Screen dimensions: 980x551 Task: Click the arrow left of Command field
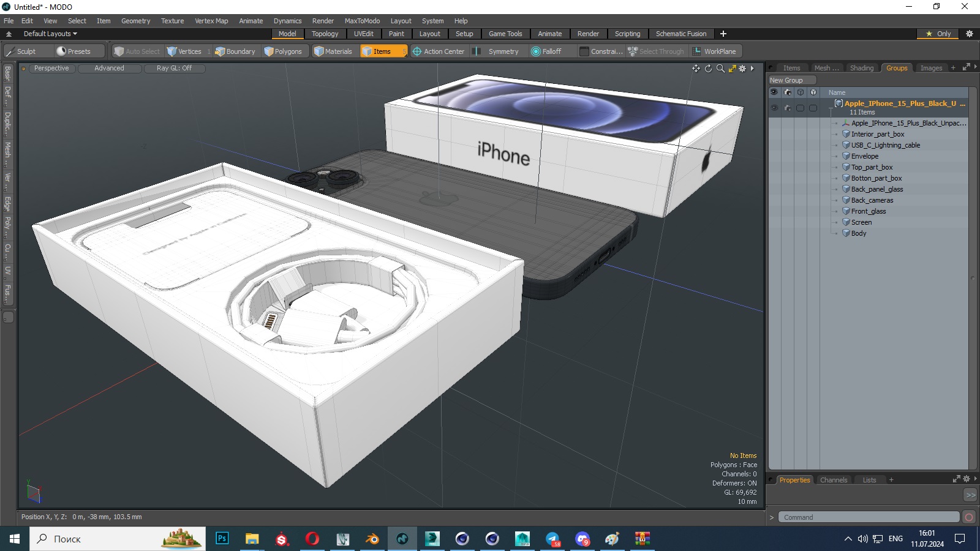[x=772, y=517]
